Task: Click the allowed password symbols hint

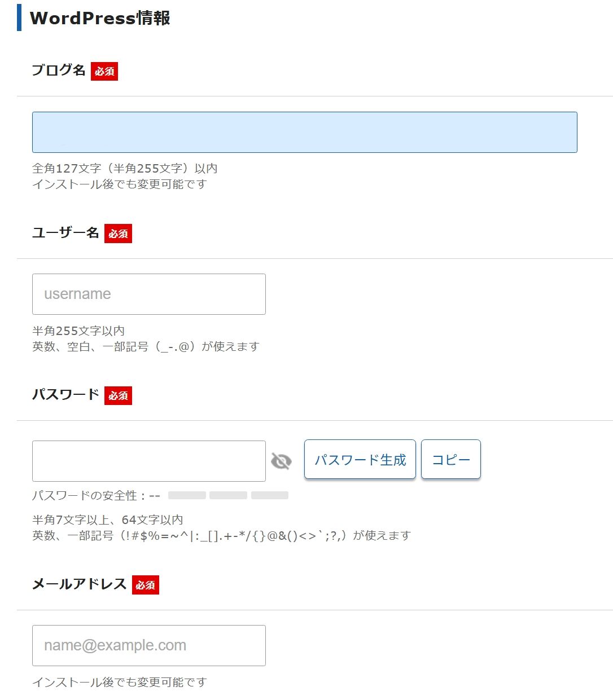Action: tap(221, 535)
